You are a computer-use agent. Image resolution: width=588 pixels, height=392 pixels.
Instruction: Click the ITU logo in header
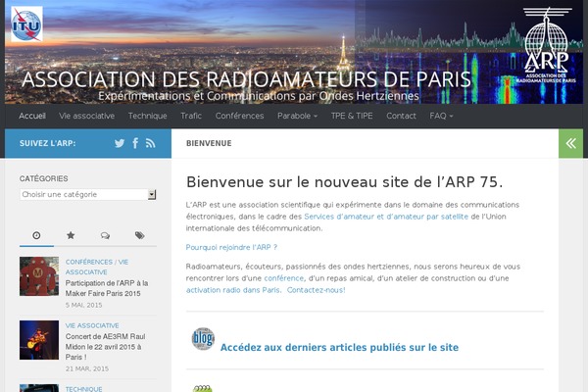[x=26, y=24]
